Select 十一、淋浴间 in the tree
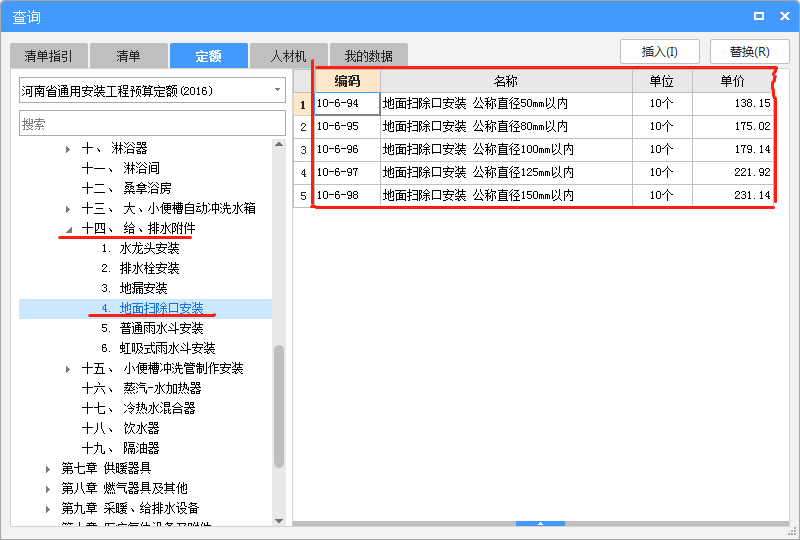The image size is (800, 540). 120,168
